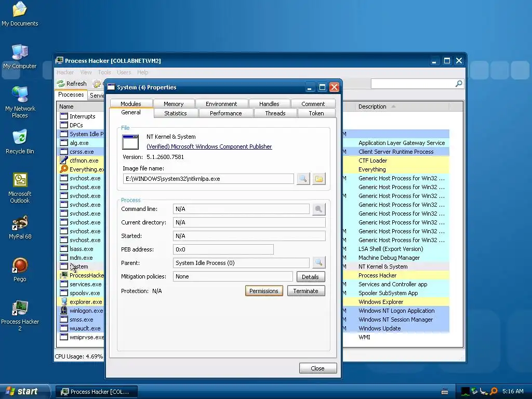Switch to the Environment tab
Image resolution: width=532 pixels, height=399 pixels.
221,104
